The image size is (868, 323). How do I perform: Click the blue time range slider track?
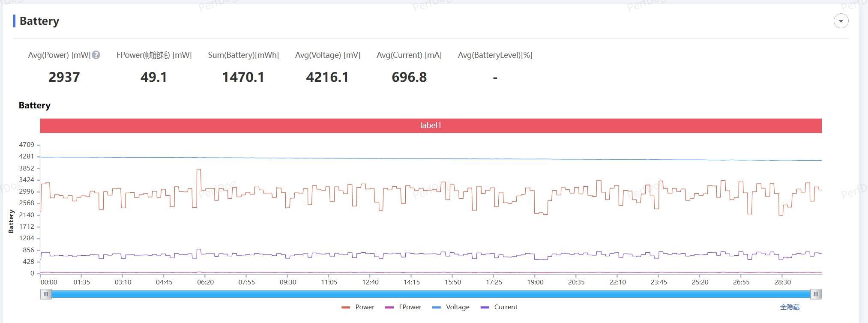(x=431, y=294)
